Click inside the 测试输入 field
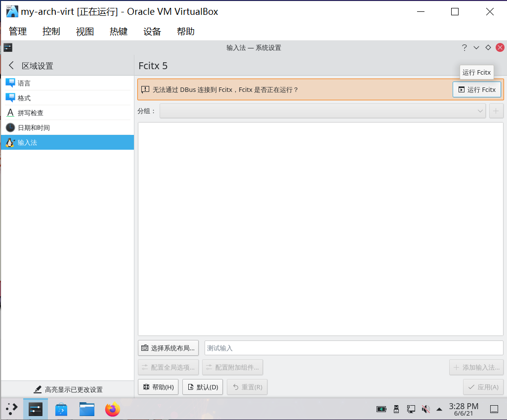The image size is (507, 420). coord(354,348)
